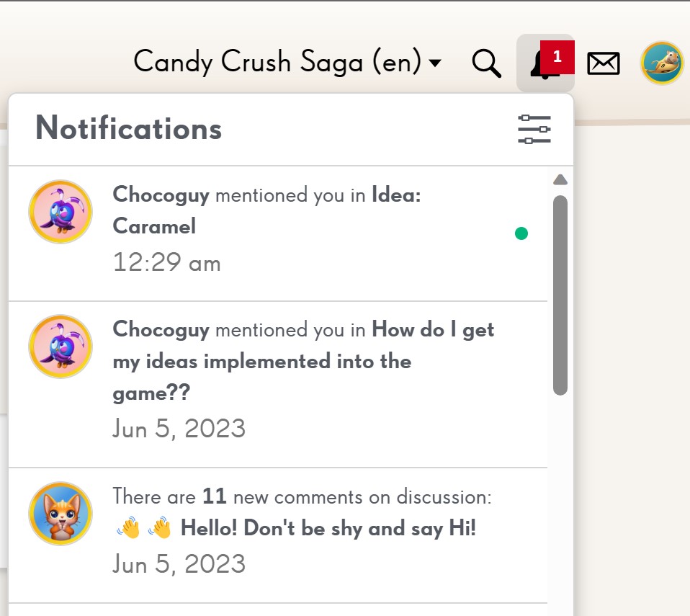The height and width of the screenshot is (616, 690).
Task: Open the user profile avatar menu
Action: coord(661,63)
